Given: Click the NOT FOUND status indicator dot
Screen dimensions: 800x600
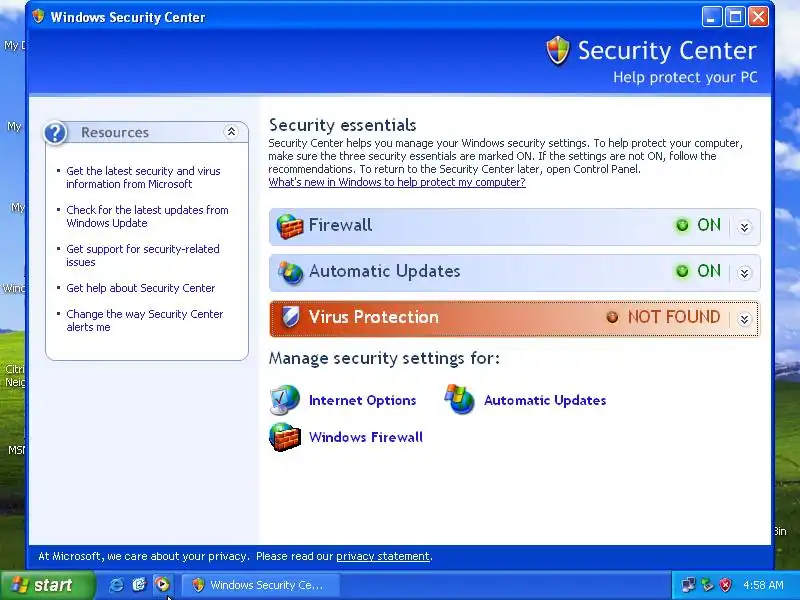Looking at the screenshot, I should (612, 317).
